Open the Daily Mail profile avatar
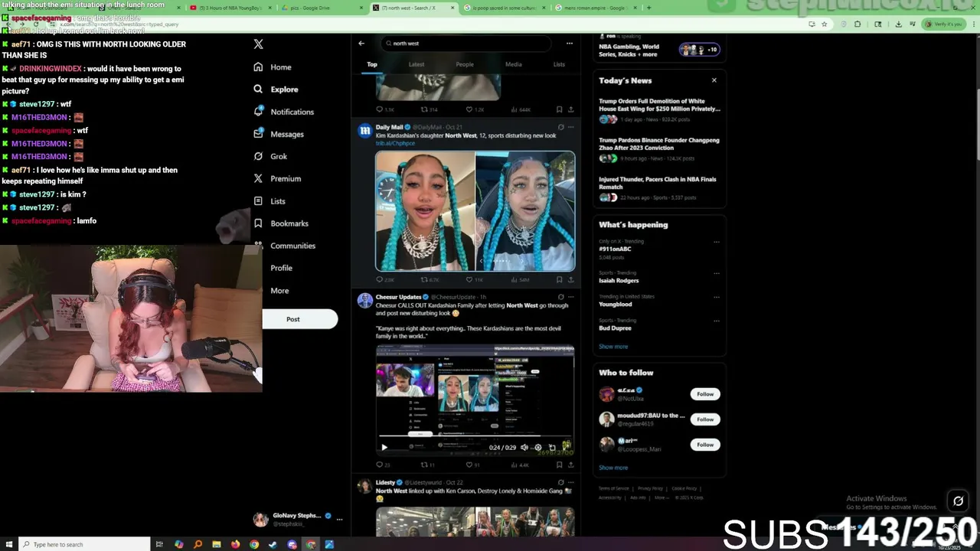Image resolution: width=980 pixels, height=551 pixels. click(x=364, y=130)
